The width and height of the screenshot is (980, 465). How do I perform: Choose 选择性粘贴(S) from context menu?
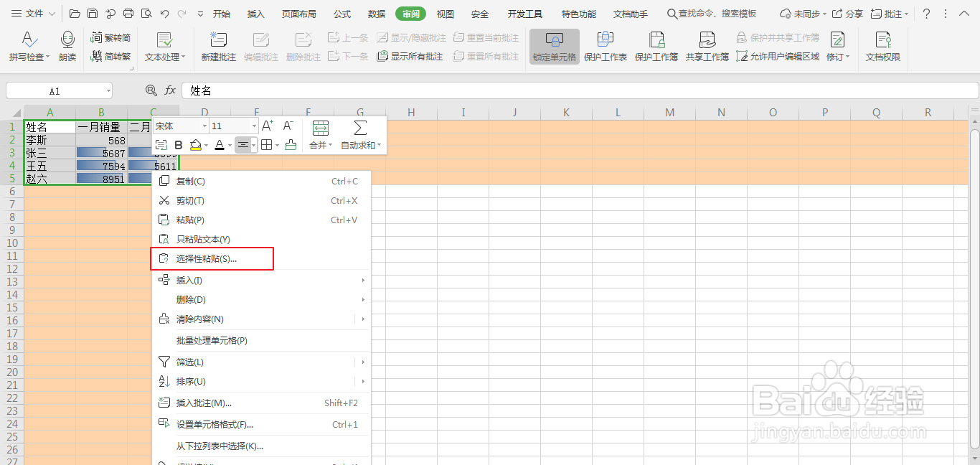tap(262, 258)
